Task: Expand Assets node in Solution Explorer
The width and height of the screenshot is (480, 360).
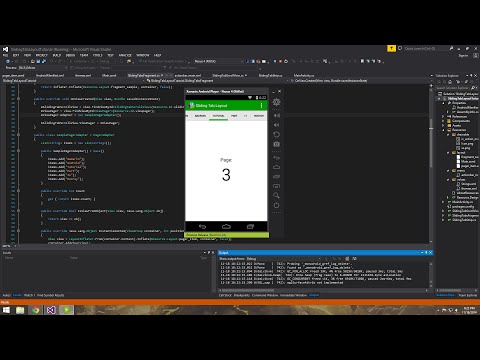Action: (x=443, y=125)
